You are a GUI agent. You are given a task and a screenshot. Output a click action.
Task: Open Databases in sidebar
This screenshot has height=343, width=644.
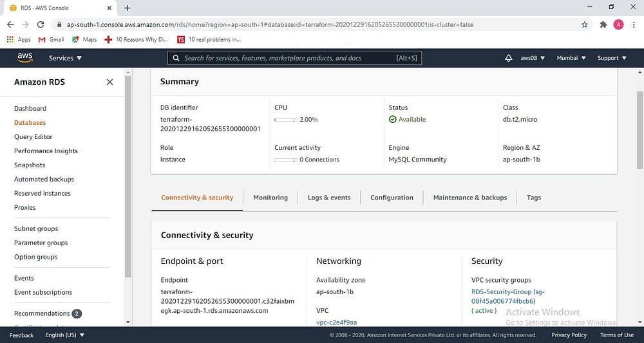(x=30, y=123)
